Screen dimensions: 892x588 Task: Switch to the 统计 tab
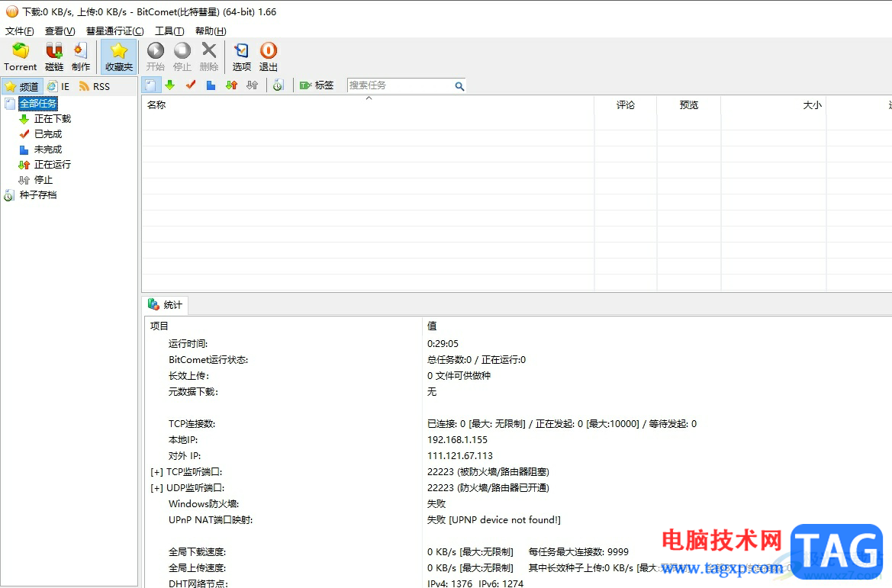click(166, 305)
